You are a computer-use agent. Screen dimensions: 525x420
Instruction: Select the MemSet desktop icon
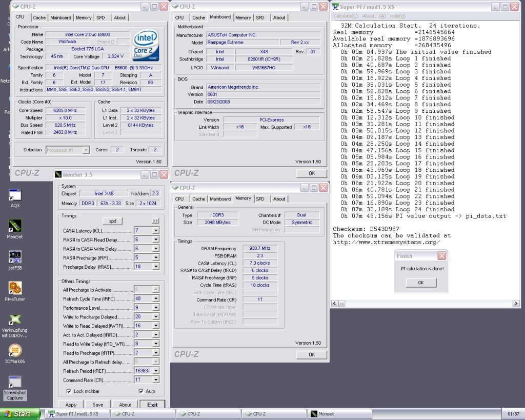coord(15,229)
